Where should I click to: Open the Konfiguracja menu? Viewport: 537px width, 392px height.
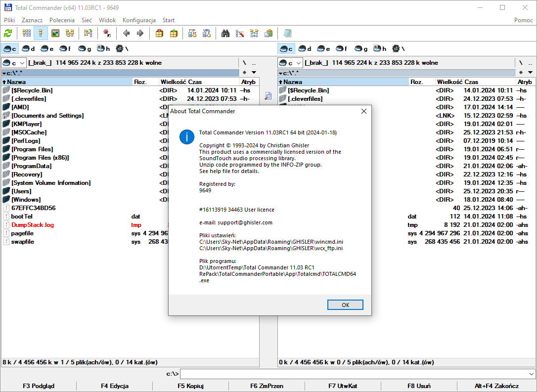click(x=139, y=20)
